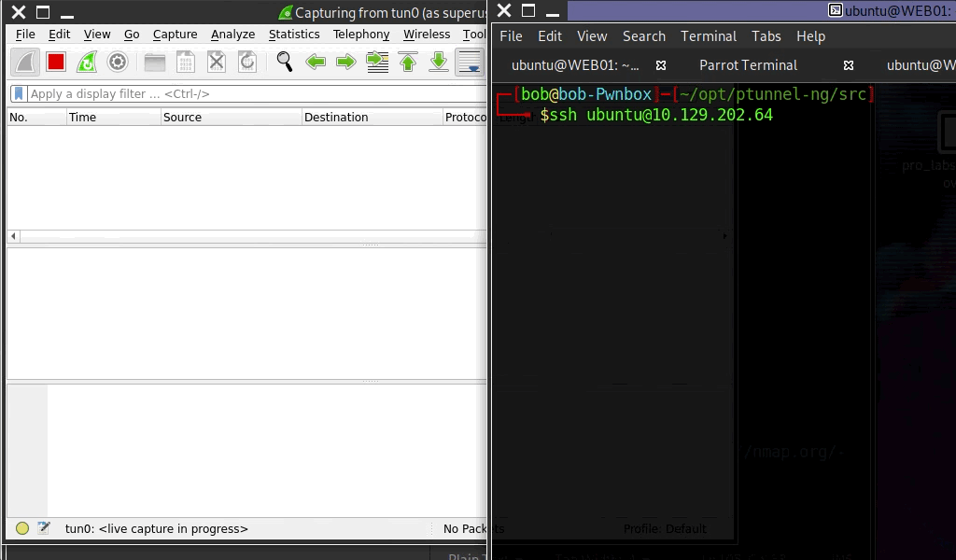This screenshot has width=956, height=560.
Task: Reload the capture file icon
Action: [246, 63]
